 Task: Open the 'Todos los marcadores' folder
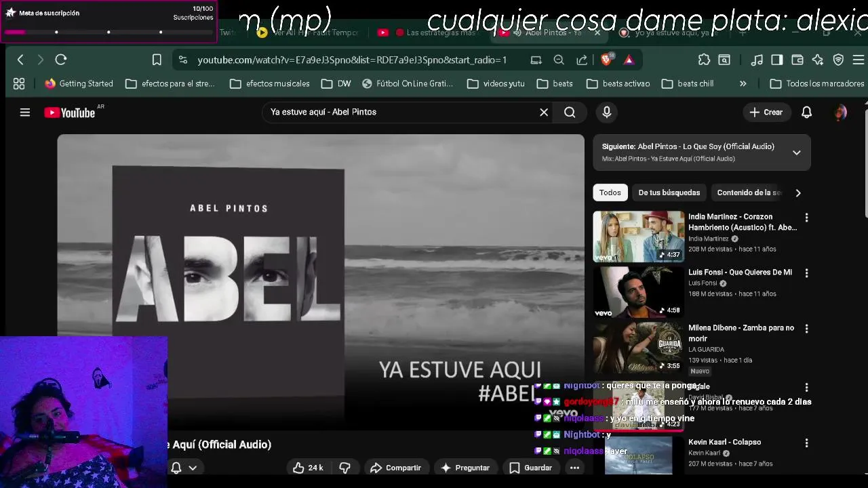coord(817,83)
